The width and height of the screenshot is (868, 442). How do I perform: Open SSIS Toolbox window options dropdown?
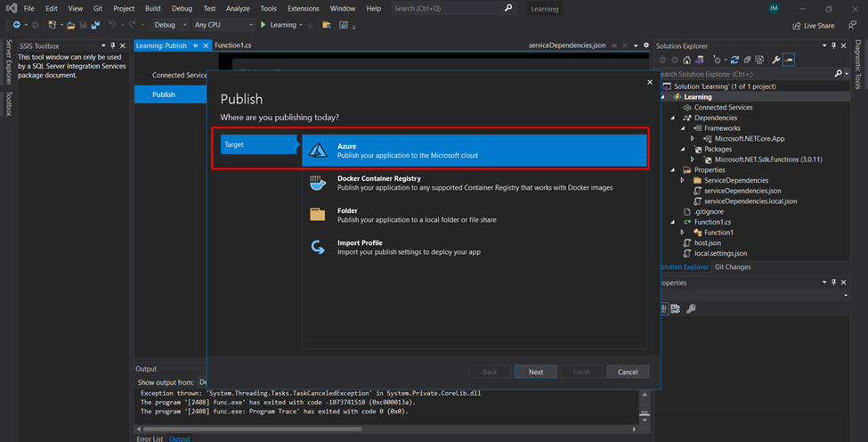point(103,46)
